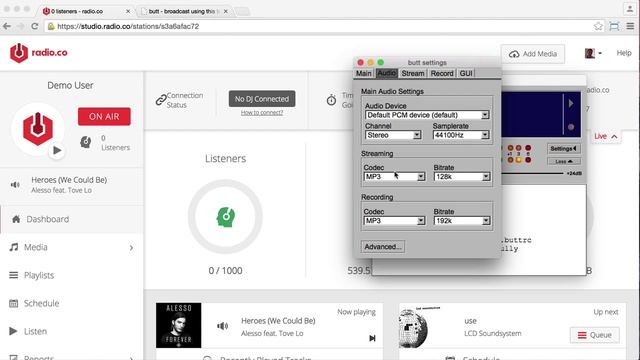Switch to Stream tab in butt settings

(413, 73)
